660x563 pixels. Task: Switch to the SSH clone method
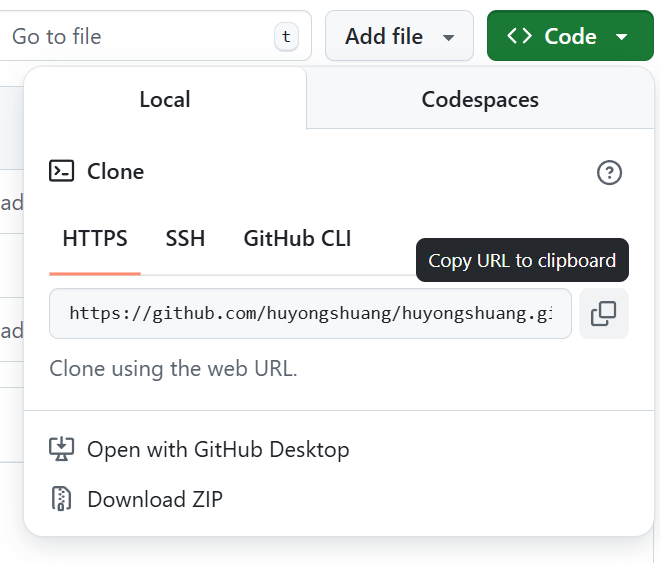(185, 238)
